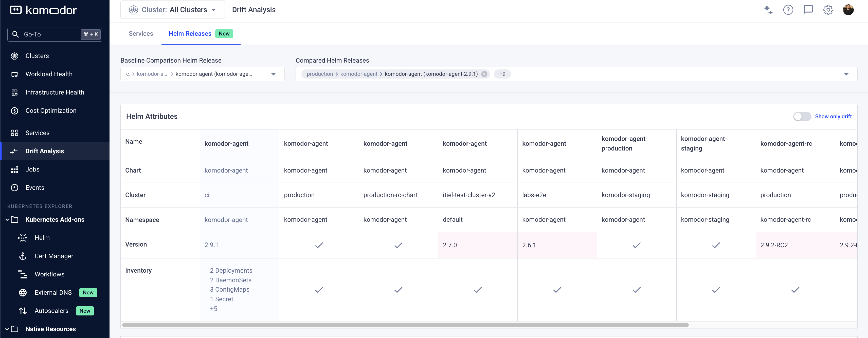Toggle Show only drift switch
This screenshot has width=868, height=338.
tap(802, 117)
